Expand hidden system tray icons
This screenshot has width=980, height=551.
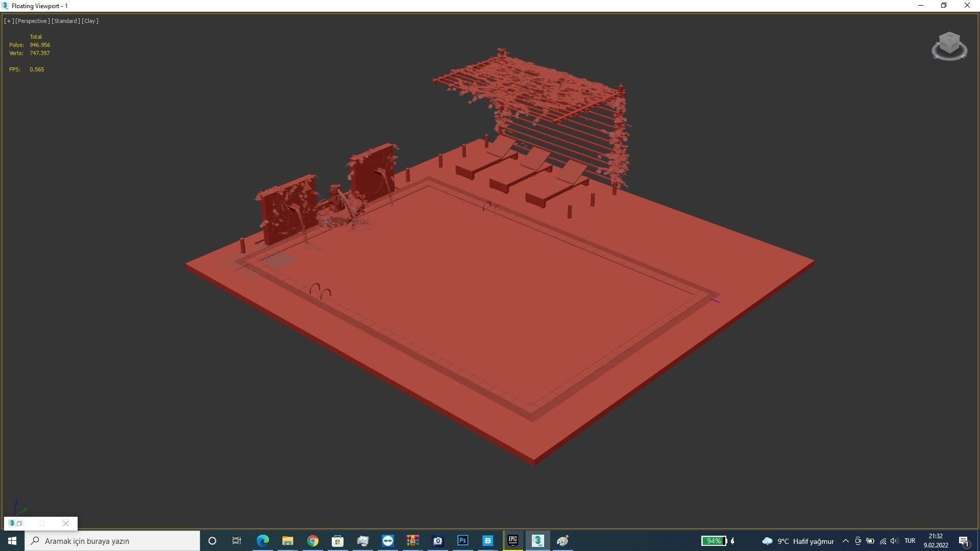845,541
